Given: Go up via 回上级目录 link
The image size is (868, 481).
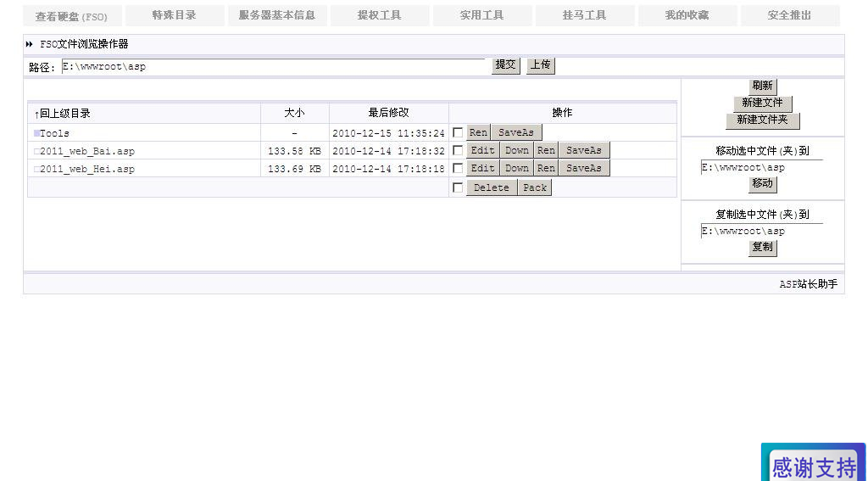Looking at the screenshot, I should (x=62, y=115).
